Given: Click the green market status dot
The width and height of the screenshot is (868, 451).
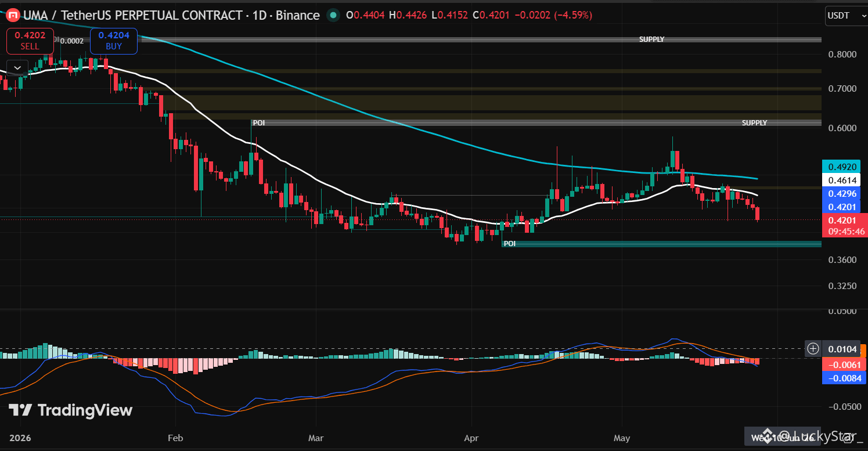Looking at the screenshot, I should 332,15.
